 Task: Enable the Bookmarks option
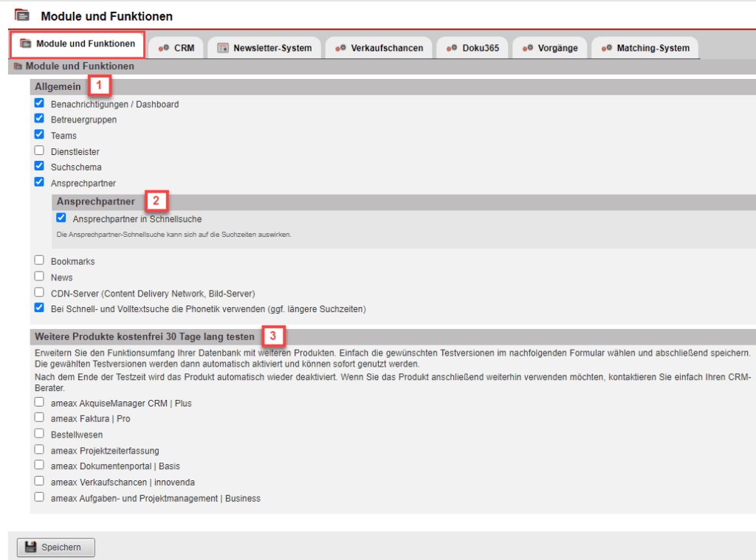pyautogui.click(x=38, y=260)
